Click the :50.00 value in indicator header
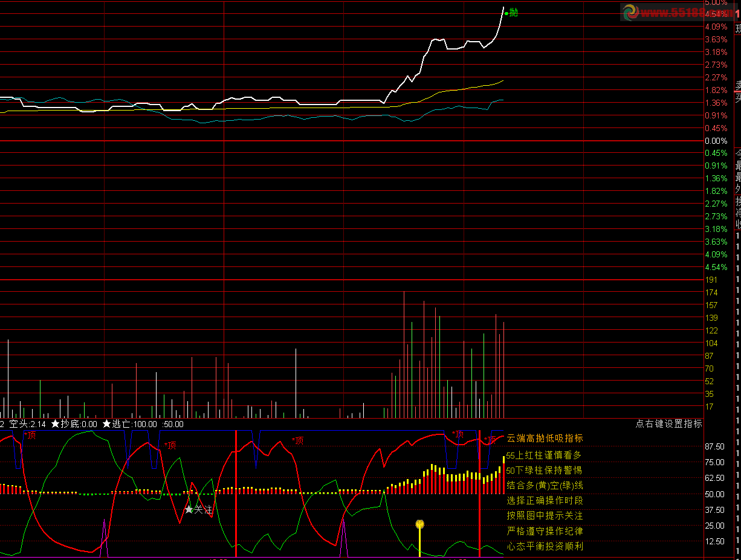The width and height of the screenshot is (741, 560). (x=172, y=424)
